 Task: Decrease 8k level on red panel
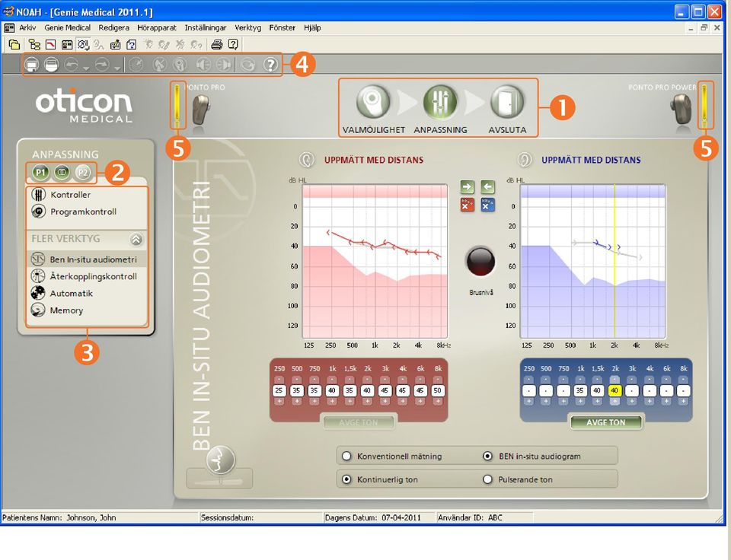point(437,379)
